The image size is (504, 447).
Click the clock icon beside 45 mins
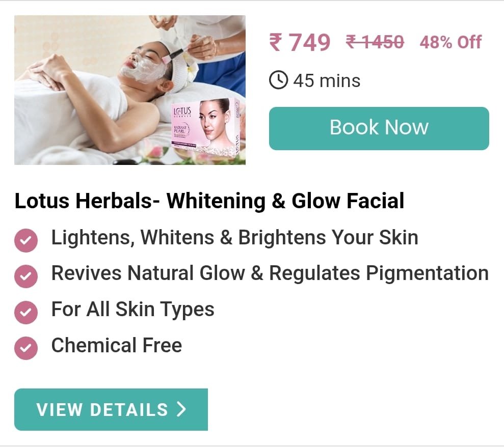pos(278,80)
